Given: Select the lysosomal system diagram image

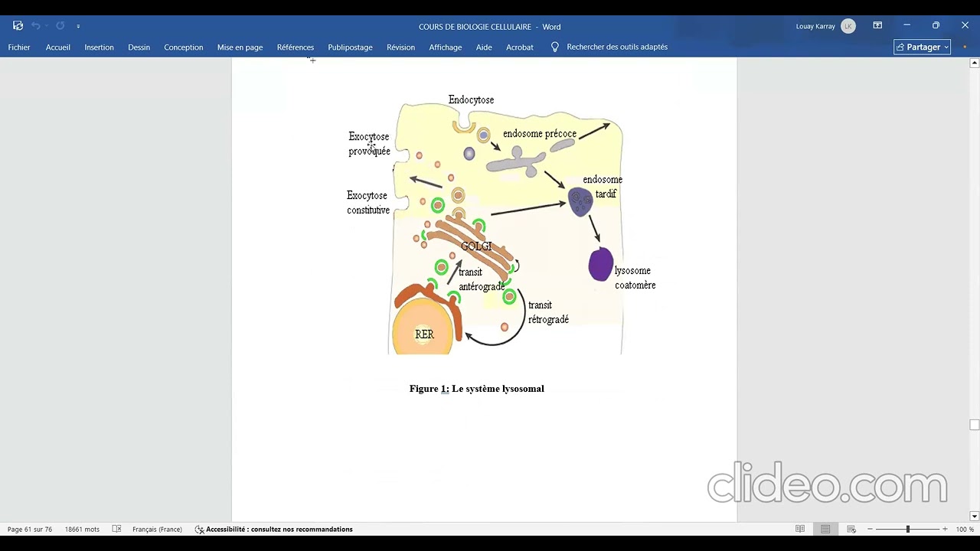Looking at the screenshot, I should 501,226.
